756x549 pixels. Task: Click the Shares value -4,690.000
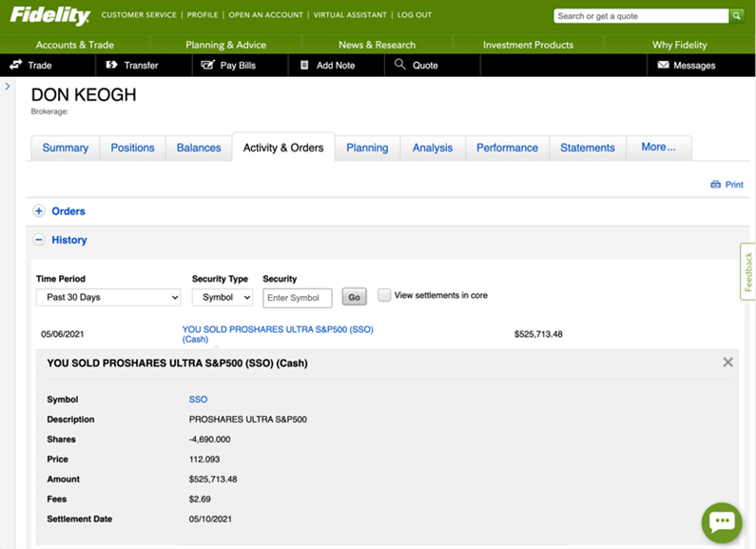(210, 439)
